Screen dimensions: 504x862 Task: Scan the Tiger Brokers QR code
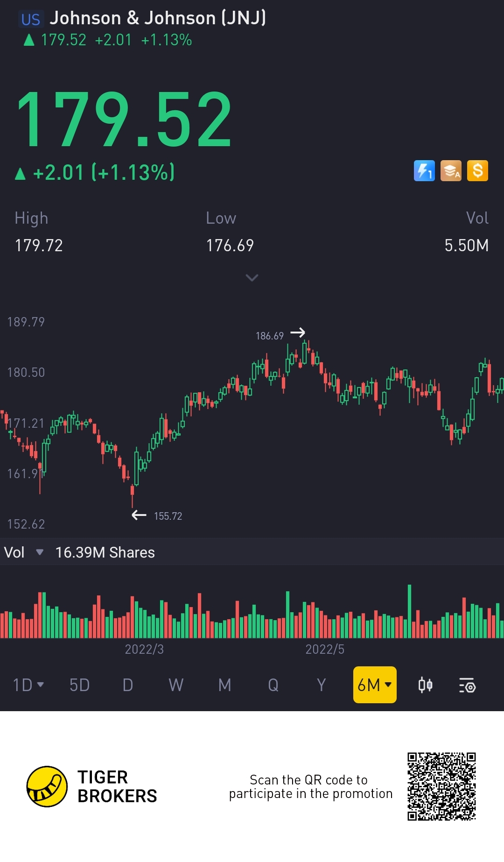coord(441,786)
